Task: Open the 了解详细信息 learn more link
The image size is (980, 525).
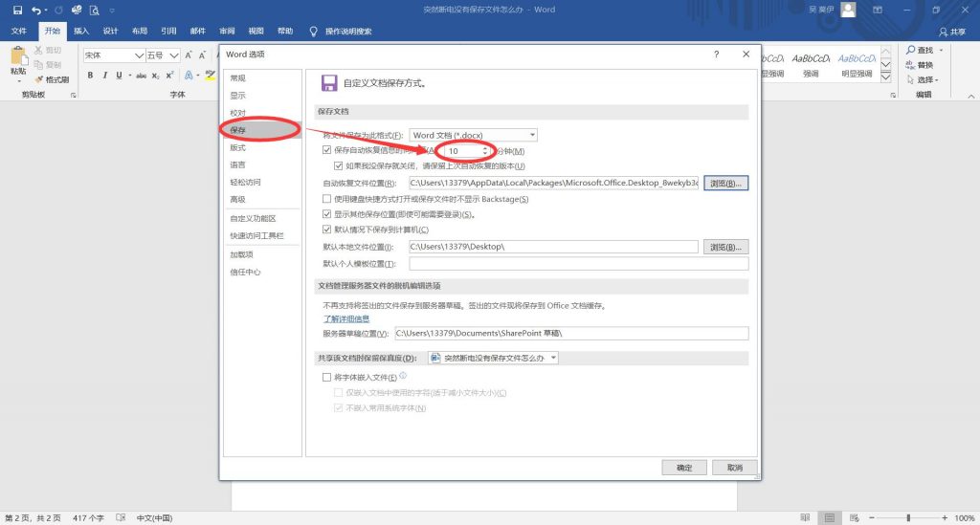Action: [346, 319]
